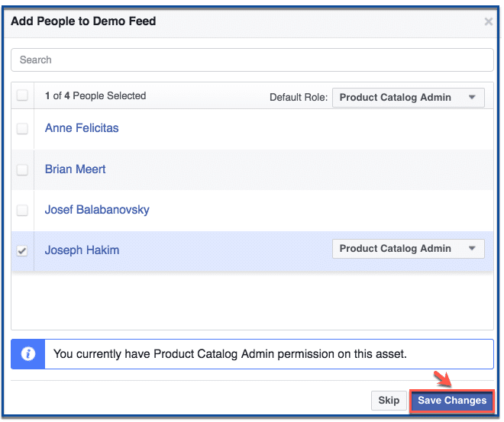The height and width of the screenshot is (422, 504).
Task: Open Brian Meert profile link
Action: pos(75,169)
